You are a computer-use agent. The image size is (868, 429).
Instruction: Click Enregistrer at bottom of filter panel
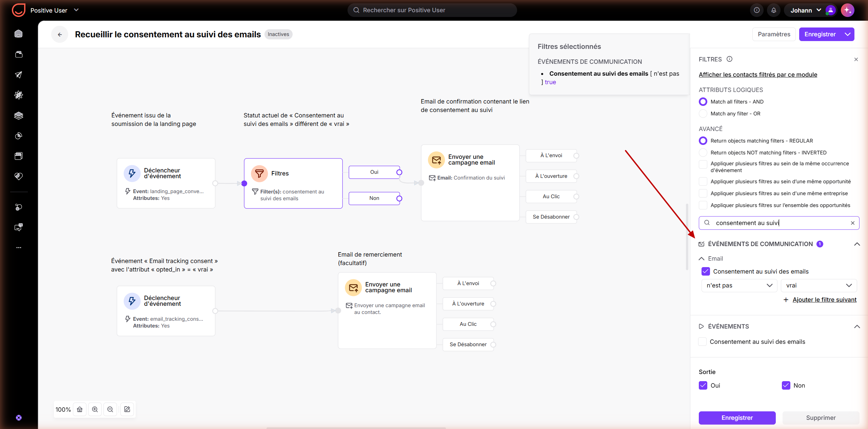pos(737,418)
